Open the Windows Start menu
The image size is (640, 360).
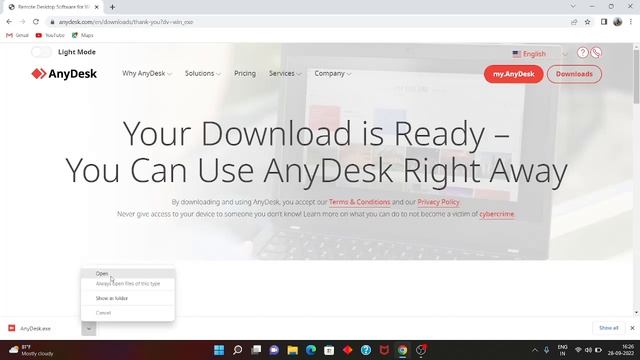[219, 350]
